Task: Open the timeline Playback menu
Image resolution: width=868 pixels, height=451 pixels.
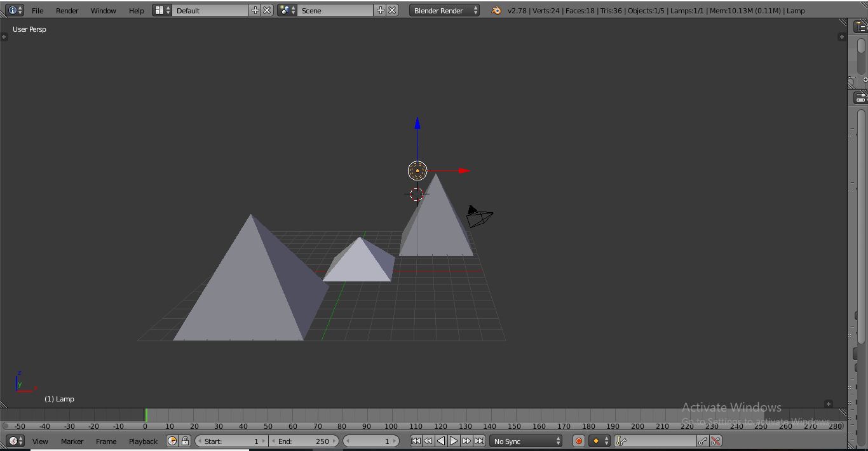Action: click(x=143, y=441)
